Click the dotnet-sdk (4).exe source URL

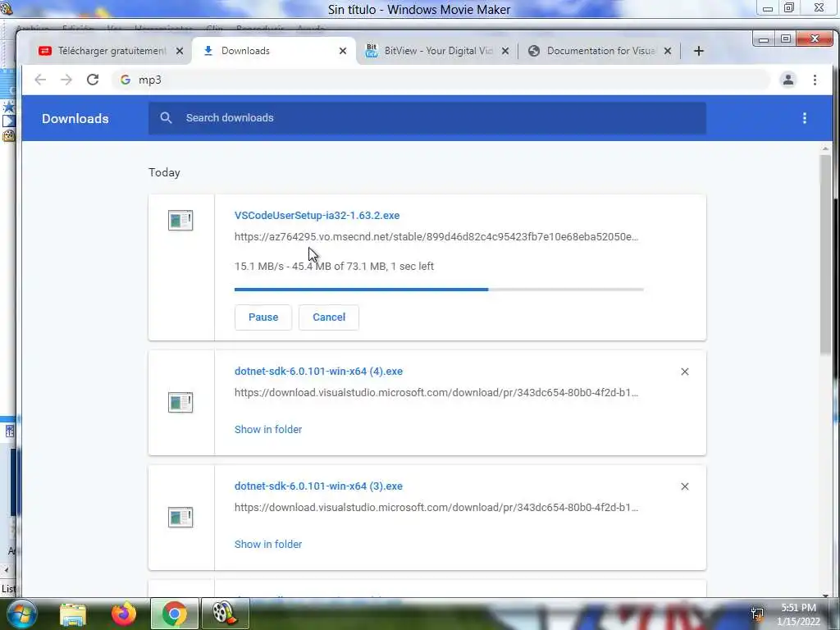pyautogui.click(x=436, y=393)
